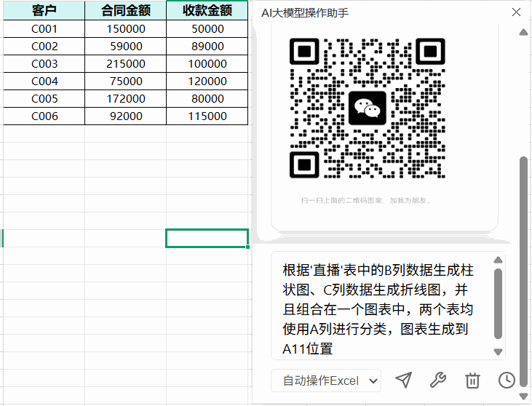Click the WeChat QR code image
This screenshot has height=406, width=532.
click(367, 108)
